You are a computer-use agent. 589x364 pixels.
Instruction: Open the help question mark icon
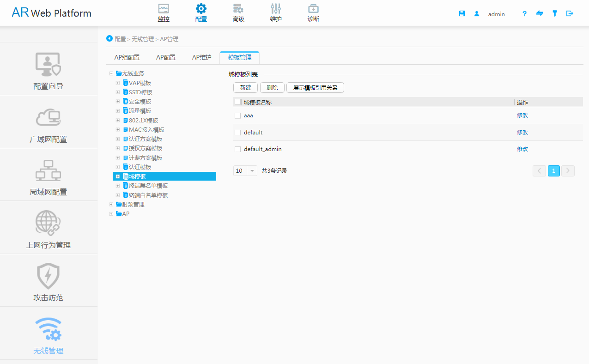pyautogui.click(x=524, y=14)
